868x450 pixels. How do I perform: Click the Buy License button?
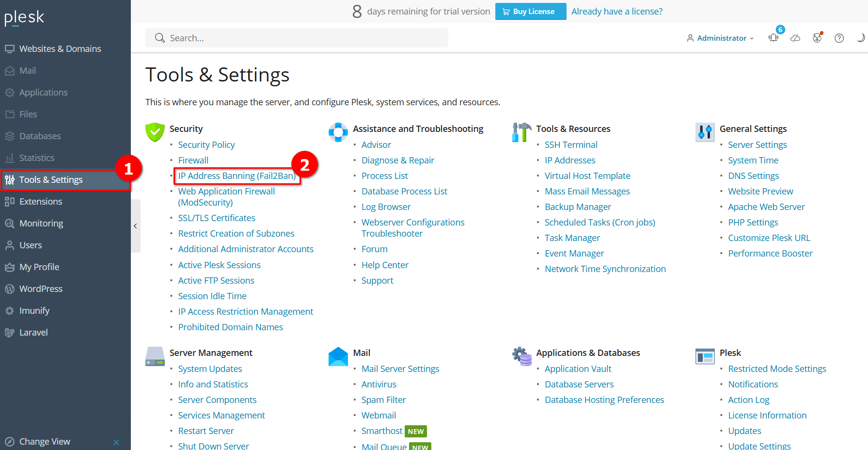coord(530,12)
